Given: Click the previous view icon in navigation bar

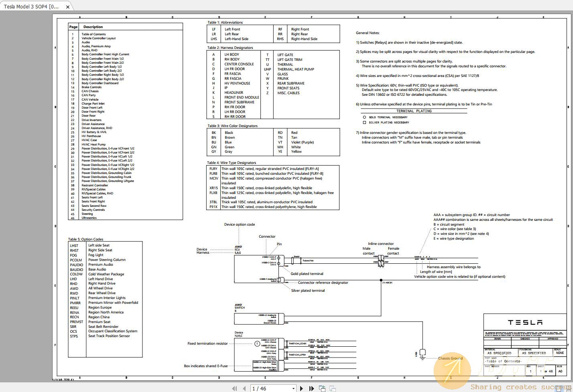Looking at the screenshot, I should point(322,388).
